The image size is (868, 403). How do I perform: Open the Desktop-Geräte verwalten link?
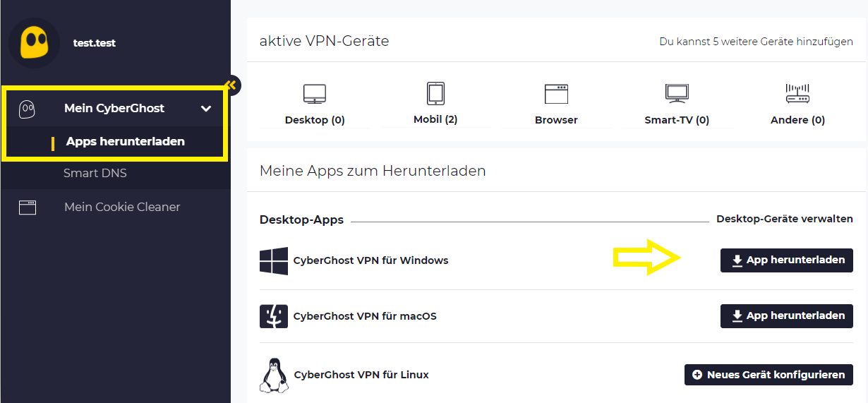click(x=785, y=219)
